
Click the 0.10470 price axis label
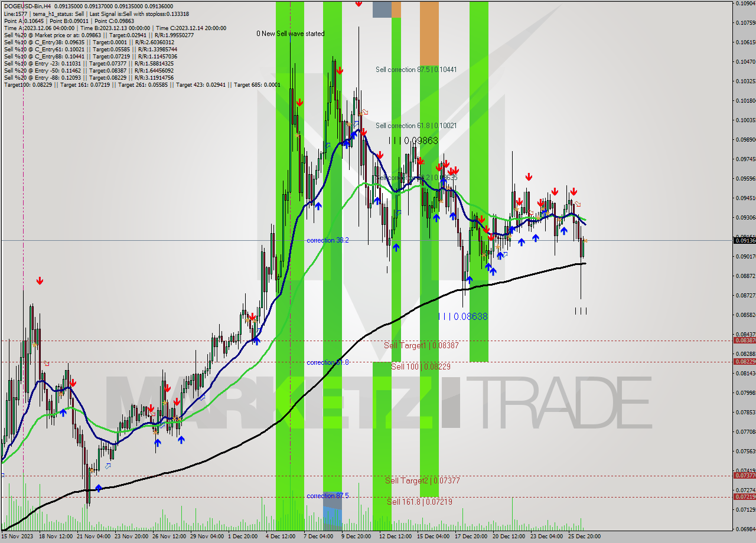coord(746,61)
